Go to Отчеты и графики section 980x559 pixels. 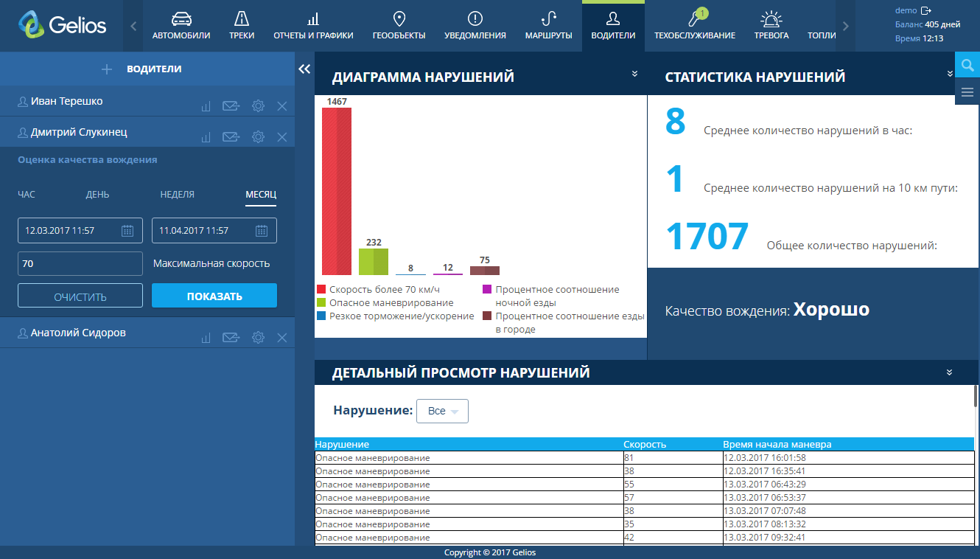pos(313,26)
